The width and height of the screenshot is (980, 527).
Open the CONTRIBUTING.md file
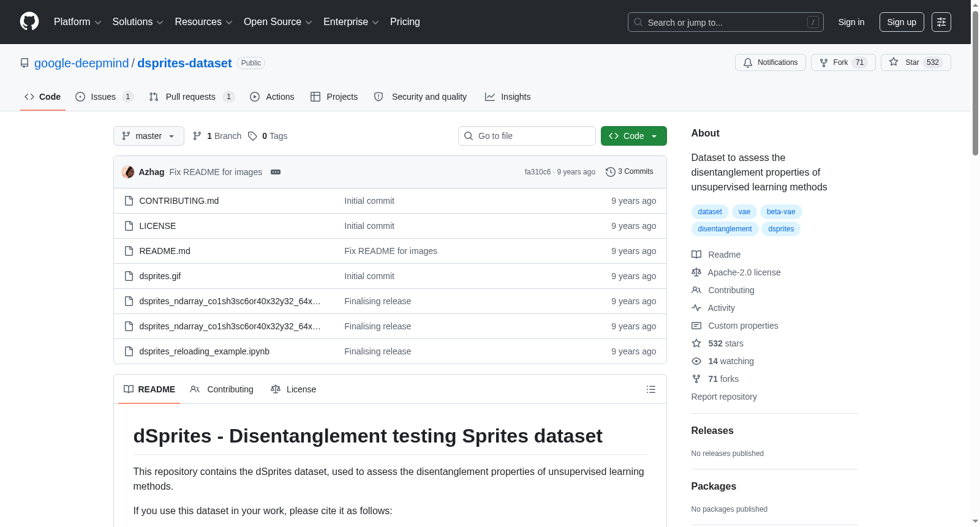(179, 201)
